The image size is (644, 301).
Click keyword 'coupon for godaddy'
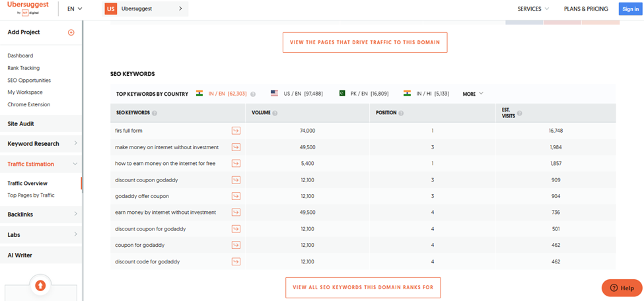[139, 245]
